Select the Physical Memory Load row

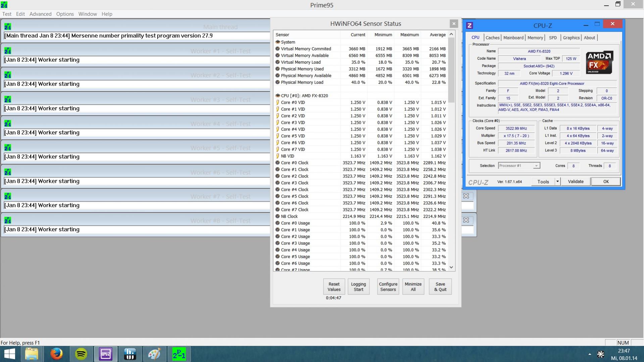361,82
